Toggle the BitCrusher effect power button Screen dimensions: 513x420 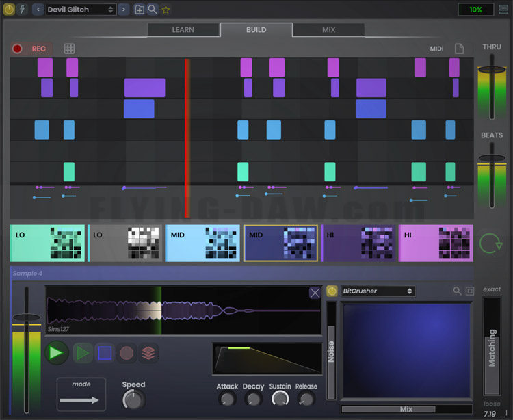pos(332,291)
